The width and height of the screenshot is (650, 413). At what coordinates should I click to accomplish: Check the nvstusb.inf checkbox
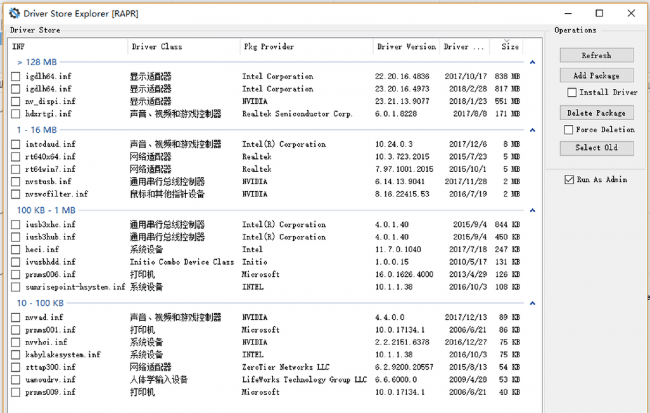(x=16, y=182)
